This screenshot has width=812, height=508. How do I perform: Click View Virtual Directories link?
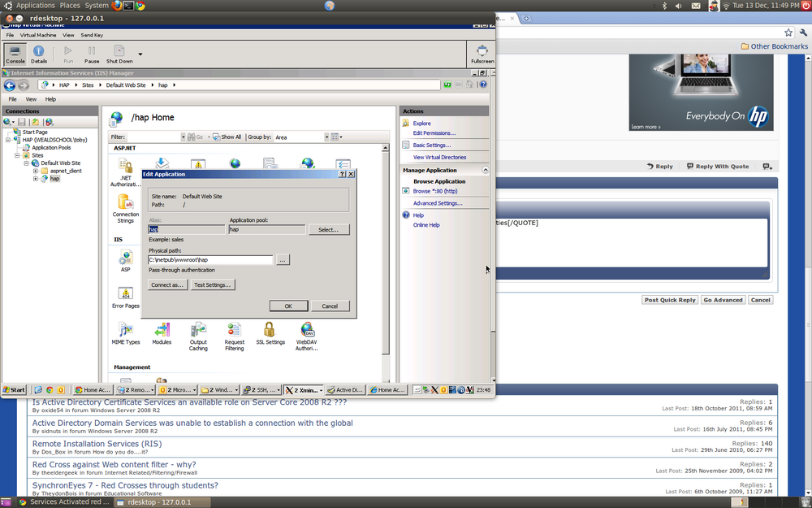[x=439, y=157]
